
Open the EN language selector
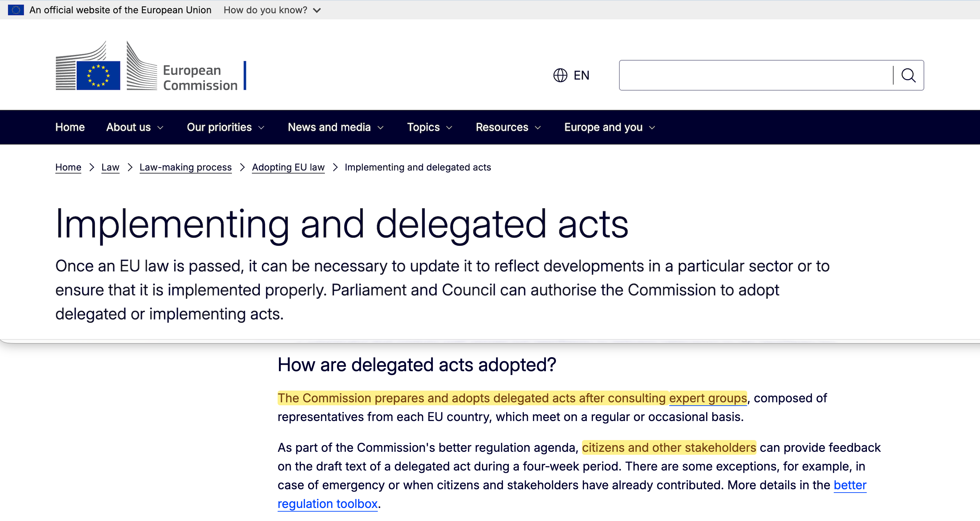pyautogui.click(x=571, y=75)
